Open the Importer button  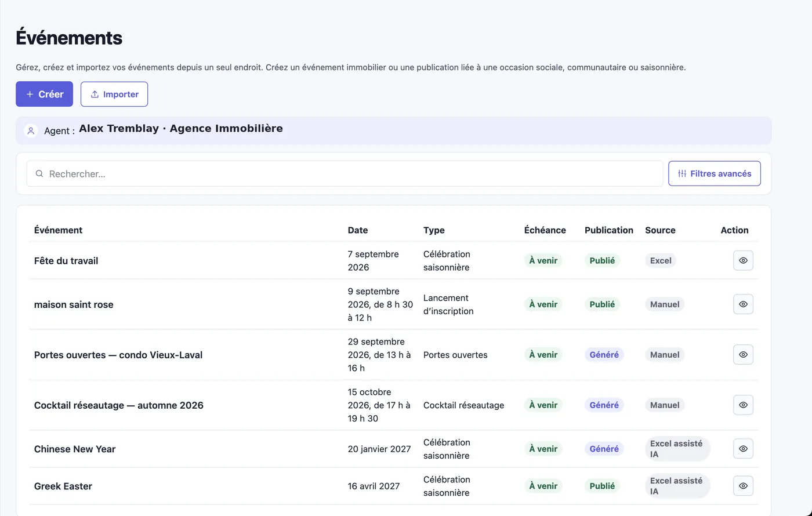(114, 94)
